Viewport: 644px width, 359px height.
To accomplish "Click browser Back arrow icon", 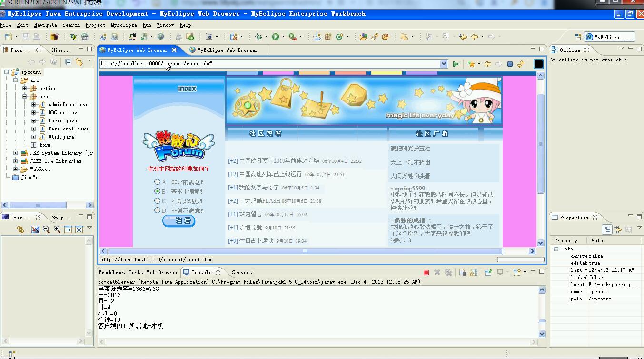I will coord(488,64).
